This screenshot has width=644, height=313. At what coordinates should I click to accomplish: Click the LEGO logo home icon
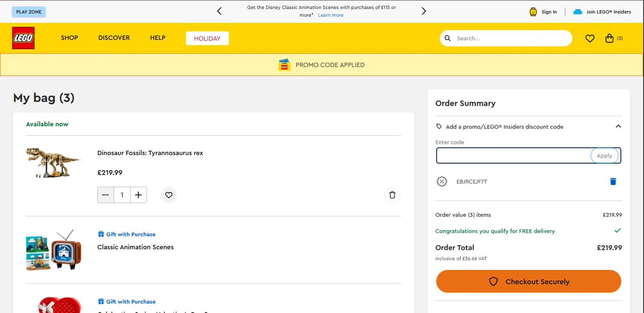click(23, 38)
